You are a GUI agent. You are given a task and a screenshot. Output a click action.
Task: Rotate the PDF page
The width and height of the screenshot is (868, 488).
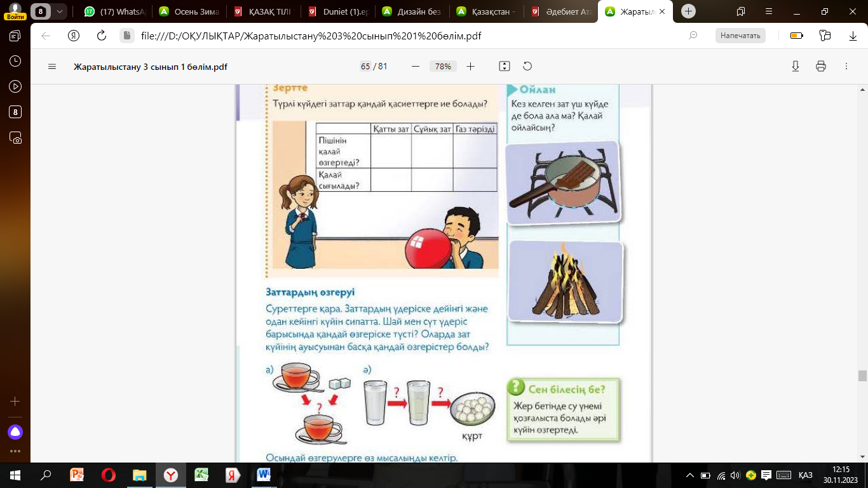click(527, 67)
